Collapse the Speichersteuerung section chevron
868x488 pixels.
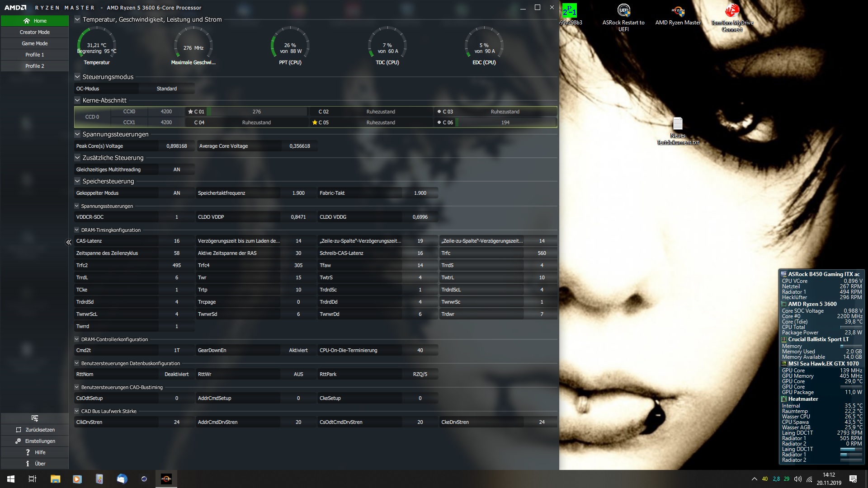[x=77, y=181]
